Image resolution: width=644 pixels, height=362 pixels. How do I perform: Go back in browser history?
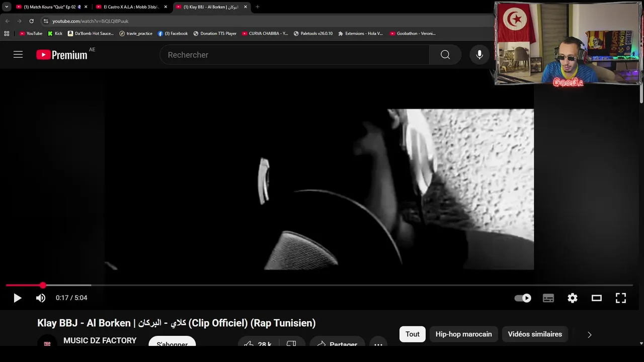pyautogui.click(x=7, y=21)
